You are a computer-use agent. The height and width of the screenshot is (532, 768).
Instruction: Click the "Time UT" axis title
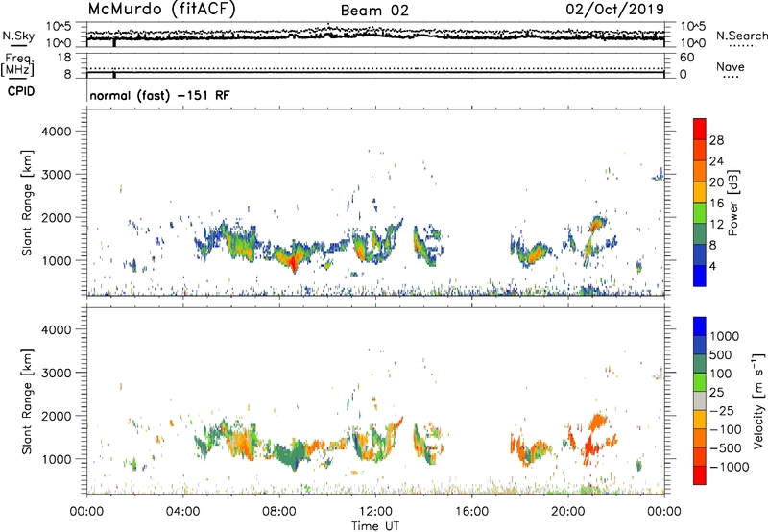click(x=375, y=526)
